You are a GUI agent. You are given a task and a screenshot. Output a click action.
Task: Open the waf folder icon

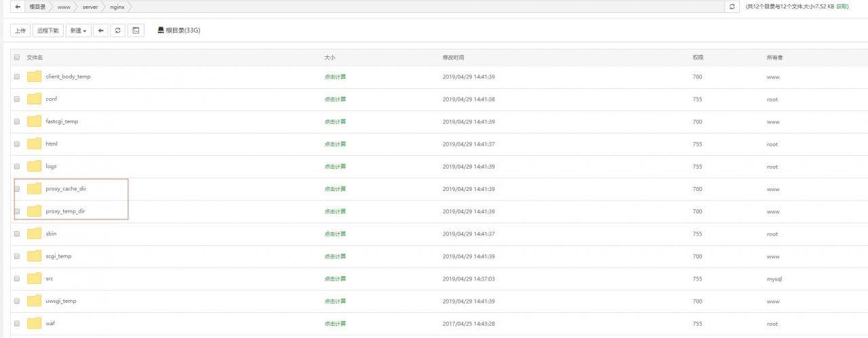click(35, 323)
